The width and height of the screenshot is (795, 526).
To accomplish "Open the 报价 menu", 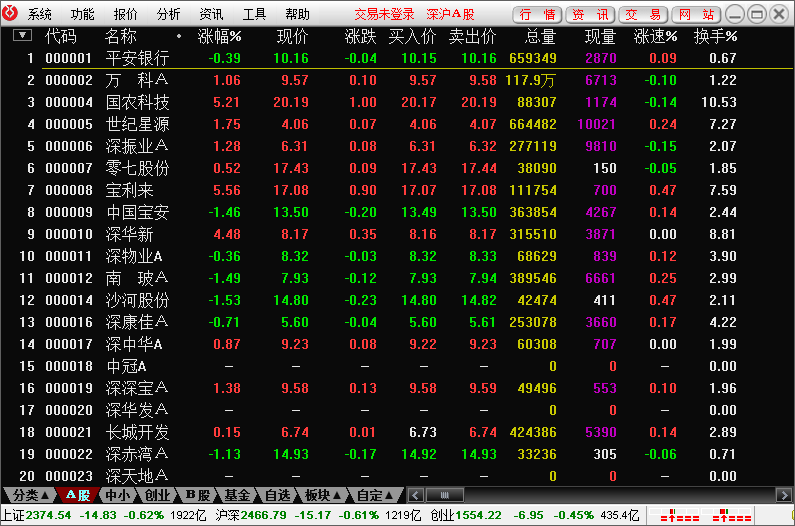I will pyautogui.click(x=126, y=14).
